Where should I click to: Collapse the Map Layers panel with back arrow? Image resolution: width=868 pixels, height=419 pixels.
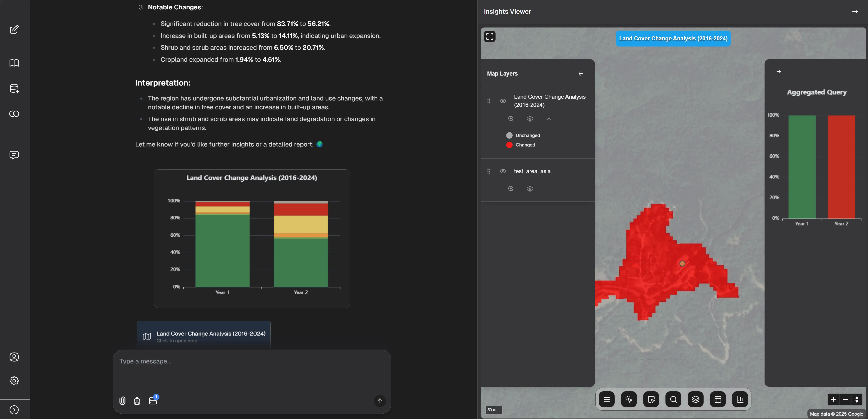(581, 73)
